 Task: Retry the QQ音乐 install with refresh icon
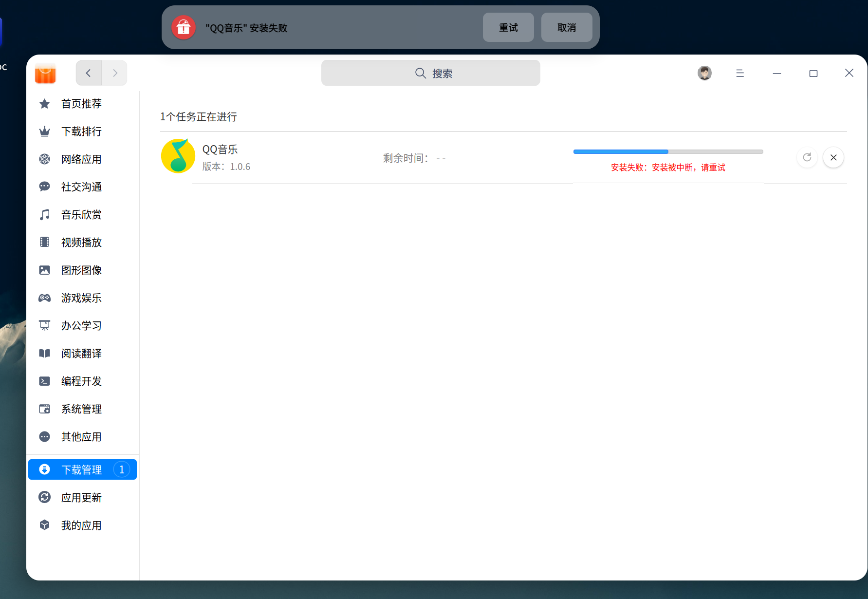click(807, 157)
